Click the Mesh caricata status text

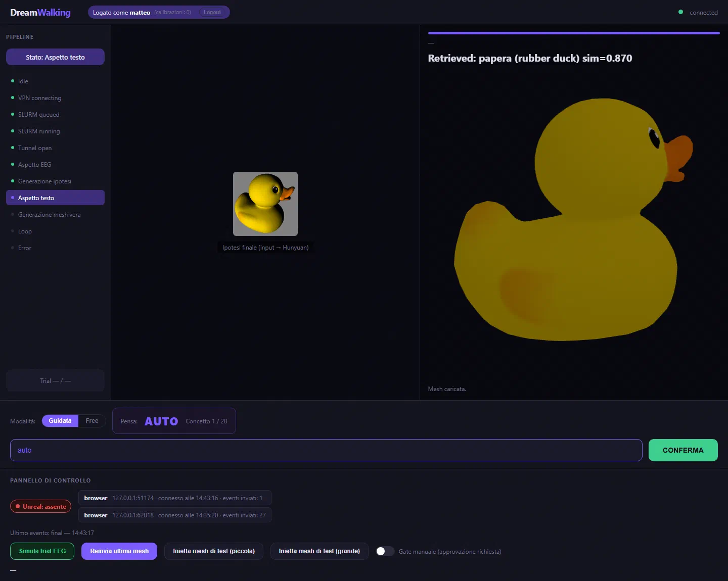click(447, 389)
